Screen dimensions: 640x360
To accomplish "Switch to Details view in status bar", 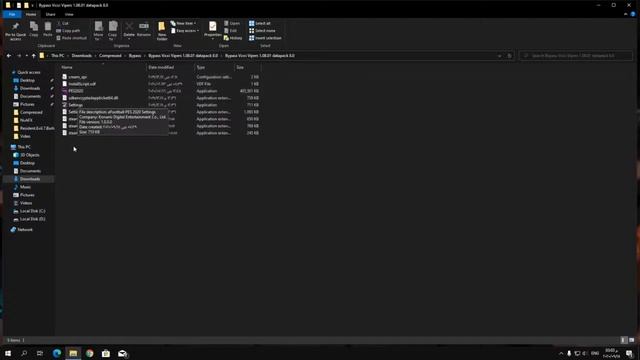I will coord(623,340).
